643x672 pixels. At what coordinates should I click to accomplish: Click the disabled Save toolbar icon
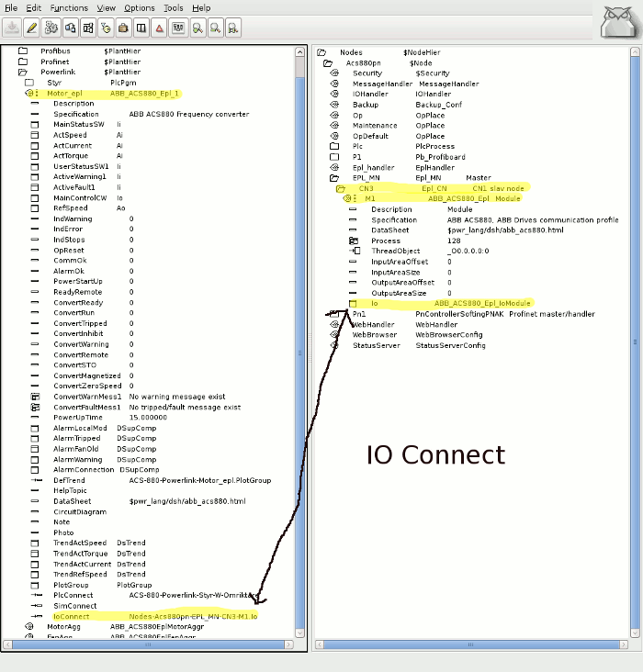[12, 28]
